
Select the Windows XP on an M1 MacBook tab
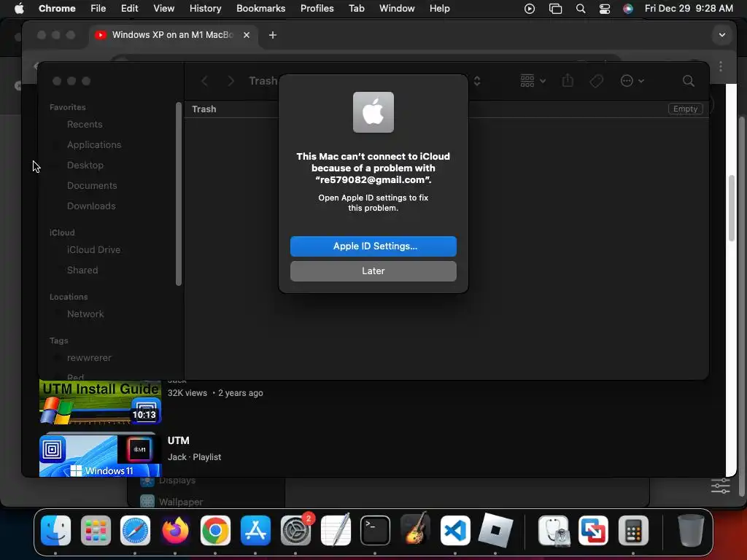point(172,35)
